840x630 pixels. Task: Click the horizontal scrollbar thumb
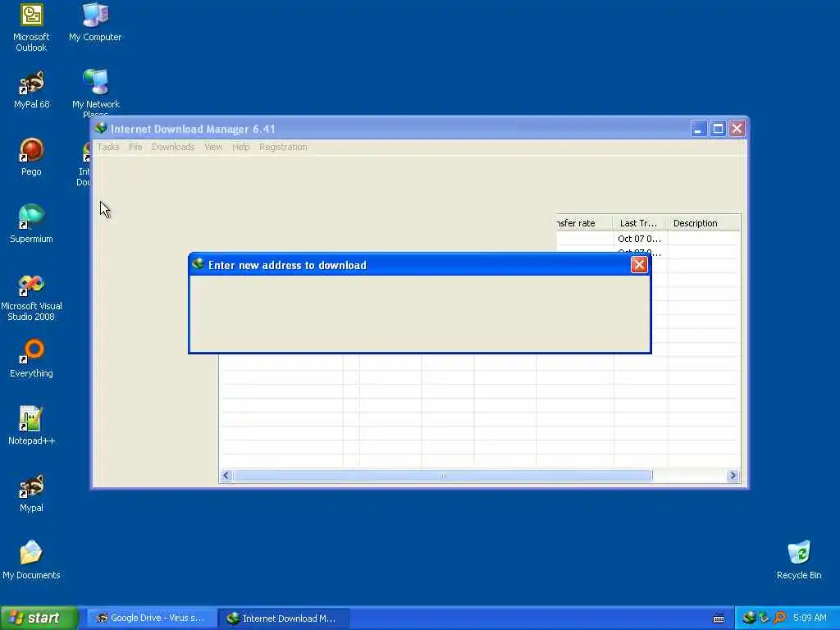[442, 476]
